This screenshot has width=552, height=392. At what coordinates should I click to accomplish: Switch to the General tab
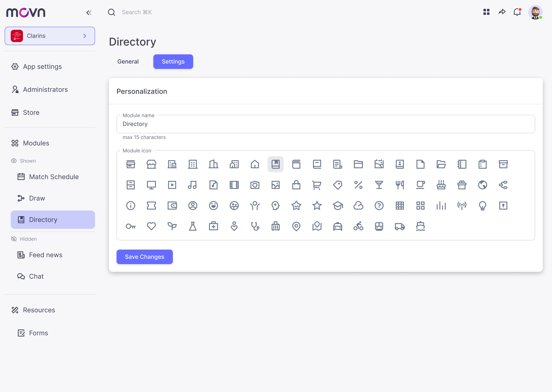coord(128,62)
